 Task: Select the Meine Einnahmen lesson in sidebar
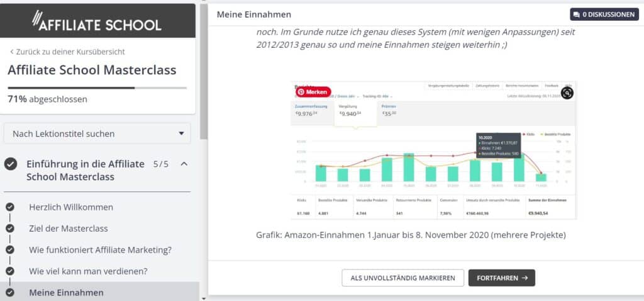pyautogui.click(x=66, y=292)
